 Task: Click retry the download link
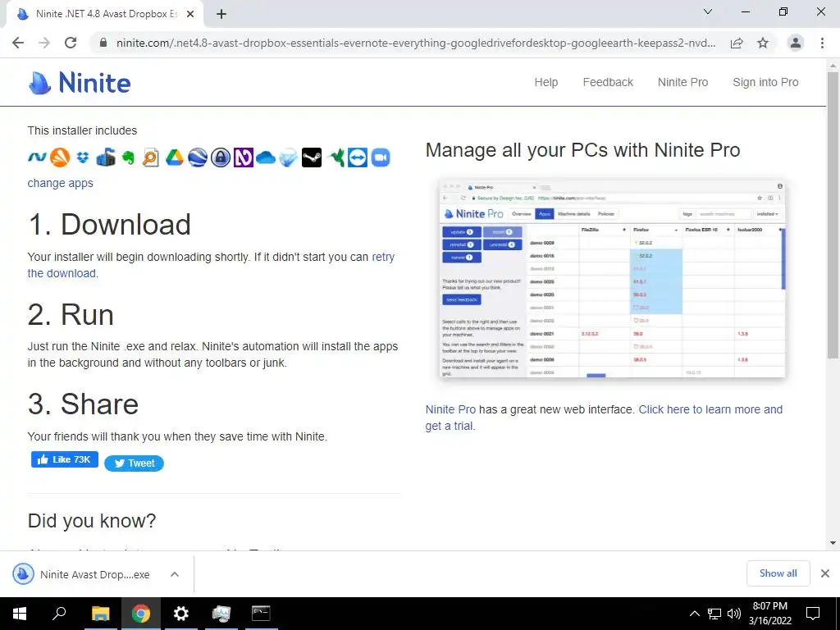(x=383, y=257)
